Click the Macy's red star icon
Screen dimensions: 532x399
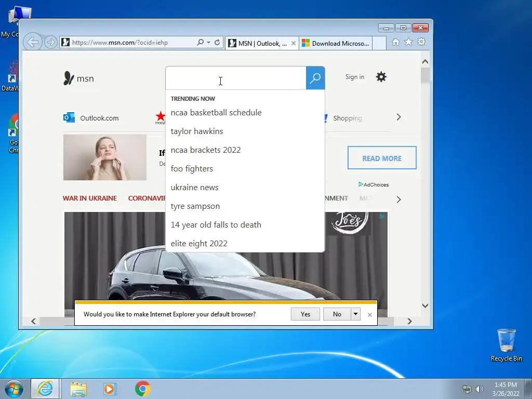point(160,117)
